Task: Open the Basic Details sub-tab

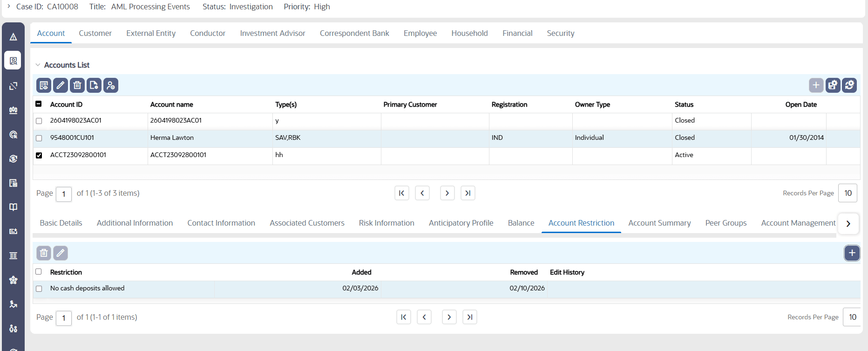Action: [x=61, y=223]
